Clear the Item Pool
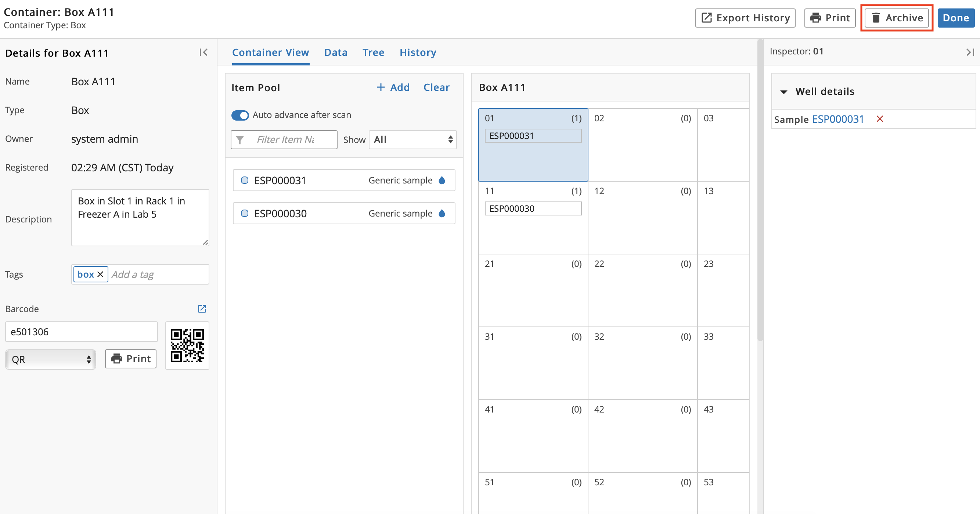 pyautogui.click(x=436, y=87)
